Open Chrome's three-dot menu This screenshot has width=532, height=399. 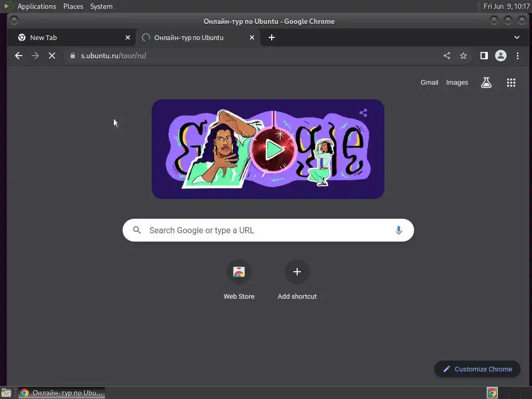[x=518, y=56]
